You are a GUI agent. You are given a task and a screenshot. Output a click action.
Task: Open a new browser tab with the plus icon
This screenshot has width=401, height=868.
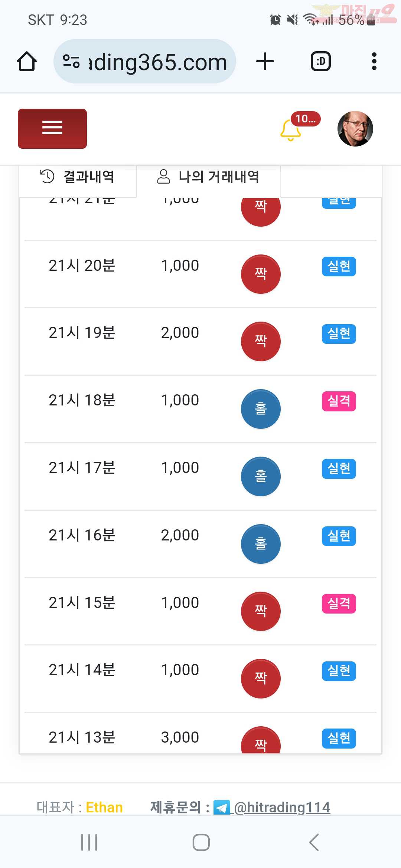click(x=265, y=62)
